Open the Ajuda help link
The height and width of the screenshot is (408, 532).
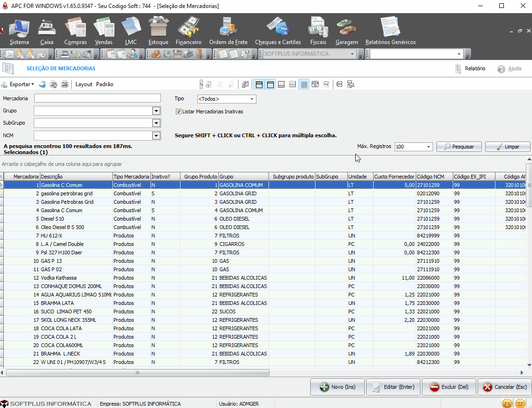[510, 68]
